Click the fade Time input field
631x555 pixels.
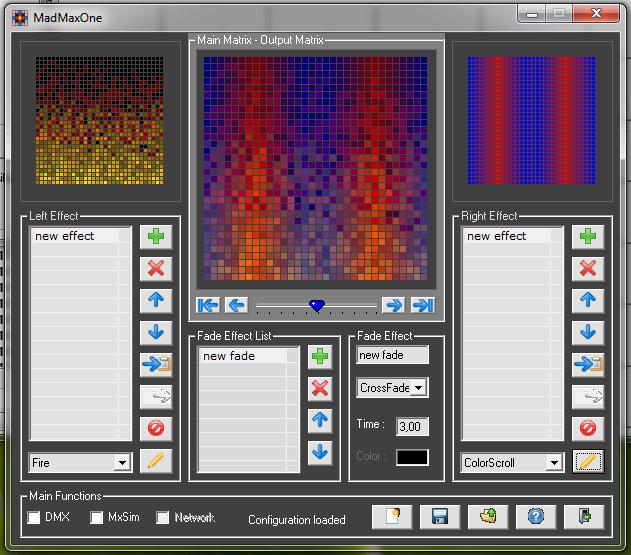pyautogui.click(x=412, y=427)
